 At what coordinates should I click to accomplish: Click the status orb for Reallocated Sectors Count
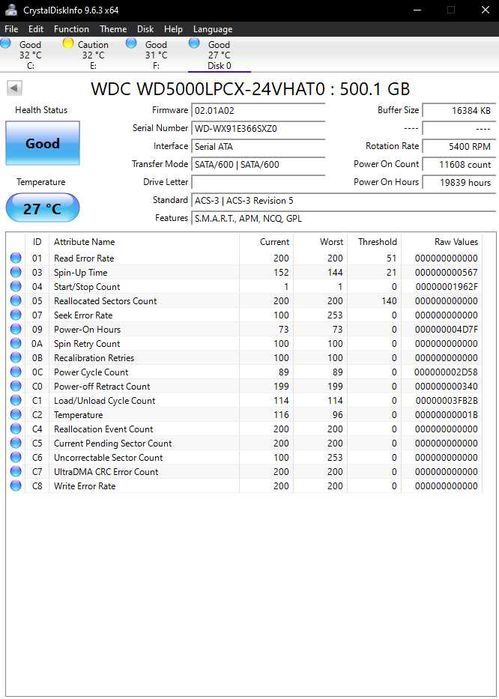(16, 300)
